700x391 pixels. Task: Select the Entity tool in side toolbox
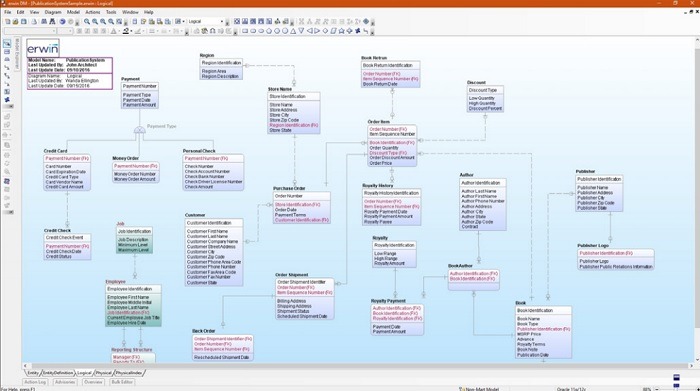[7, 52]
